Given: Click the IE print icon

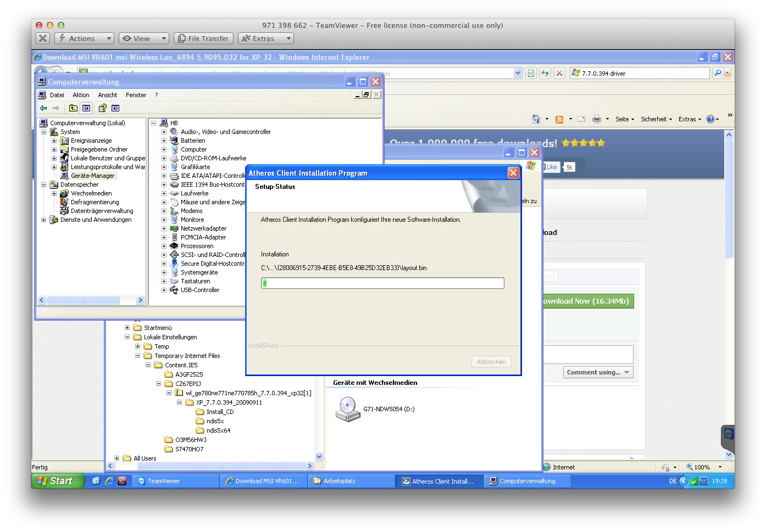Looking at the screenshot, I should [597, 119].
